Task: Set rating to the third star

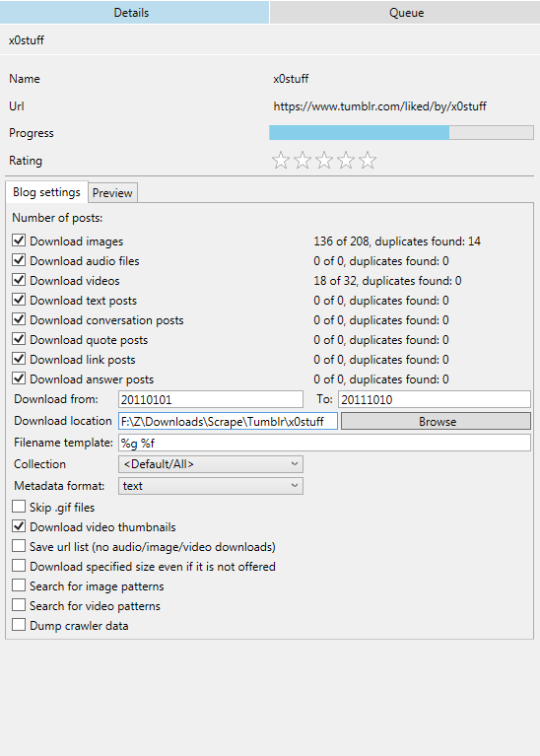Action: coord(324,160)
